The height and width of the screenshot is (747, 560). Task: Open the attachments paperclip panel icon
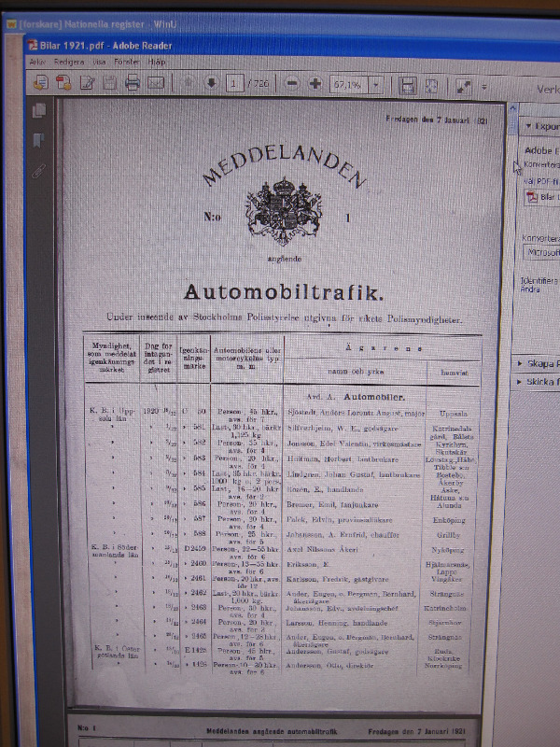click(x=38, y=170)
